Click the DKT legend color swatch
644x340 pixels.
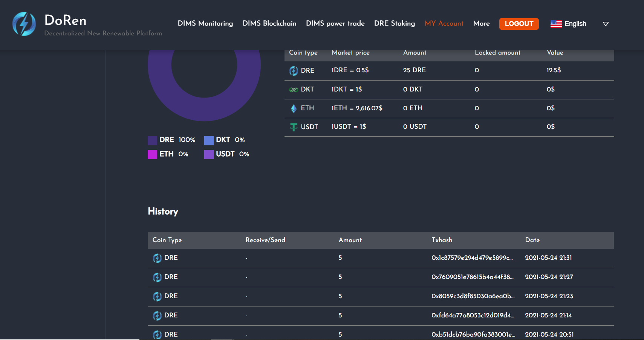pos(209,140)
